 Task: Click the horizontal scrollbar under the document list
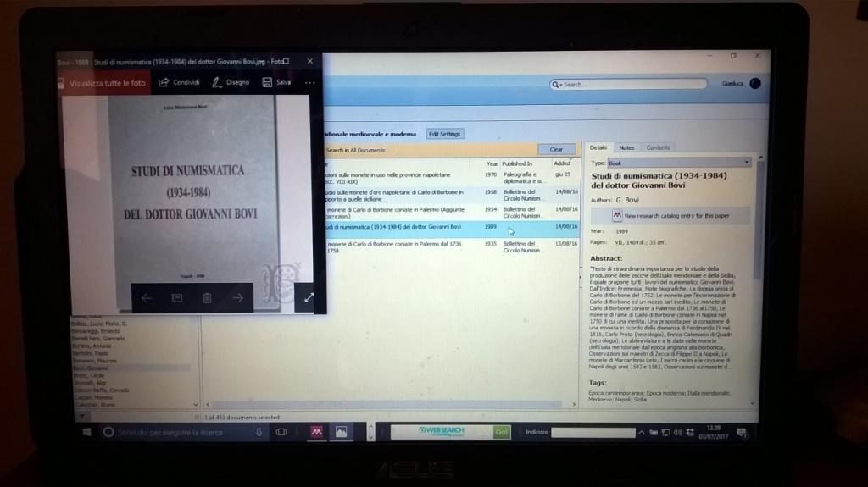390,405
